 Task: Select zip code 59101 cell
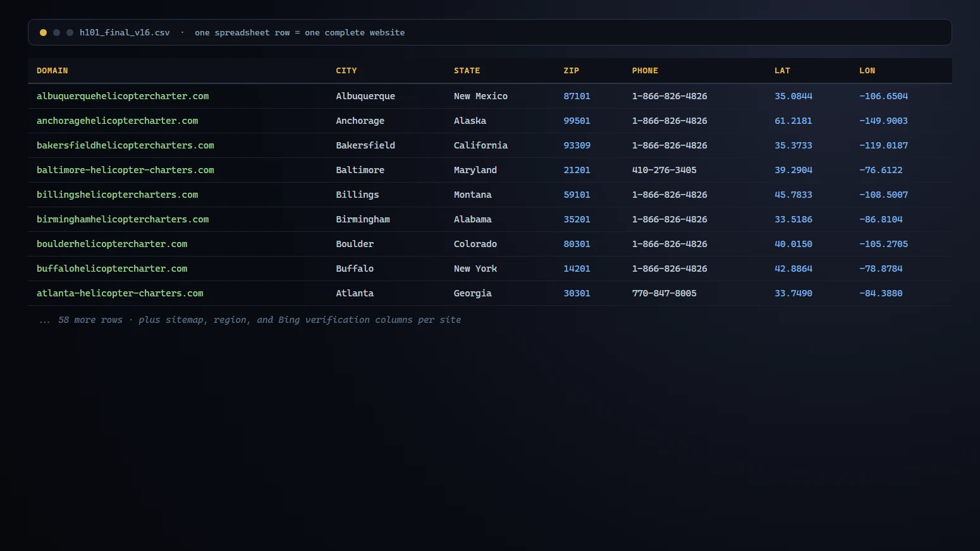[x=577, y=195]
